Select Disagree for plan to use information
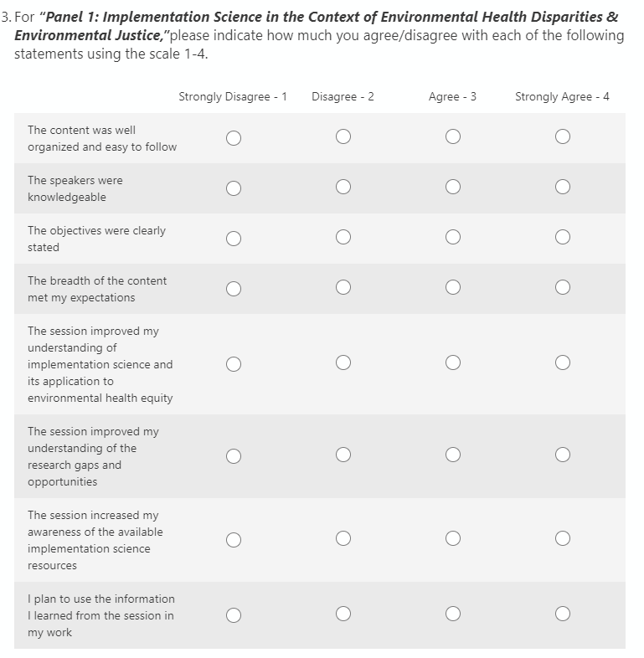 click(343, 614)
